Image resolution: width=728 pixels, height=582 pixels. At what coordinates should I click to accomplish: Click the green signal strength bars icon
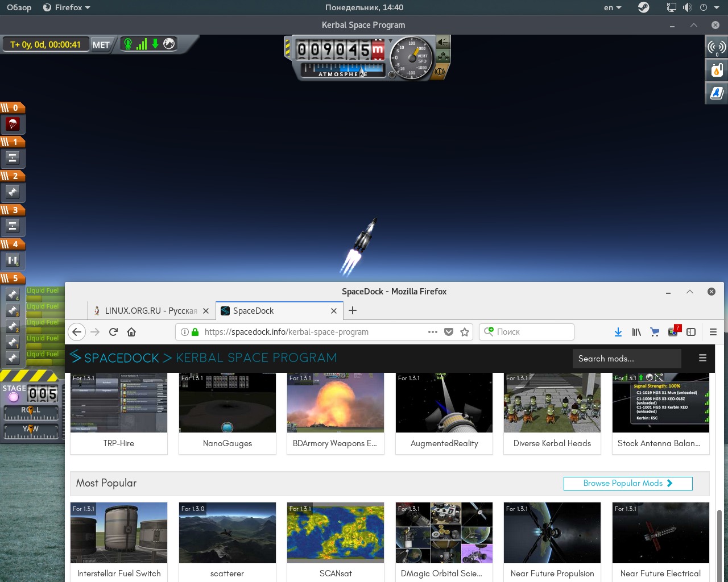(x=142, y=44)
